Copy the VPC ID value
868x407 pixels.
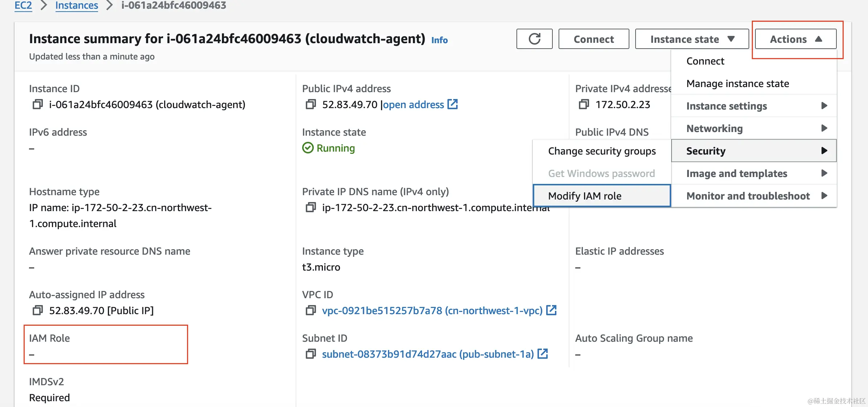coord(311,311)
